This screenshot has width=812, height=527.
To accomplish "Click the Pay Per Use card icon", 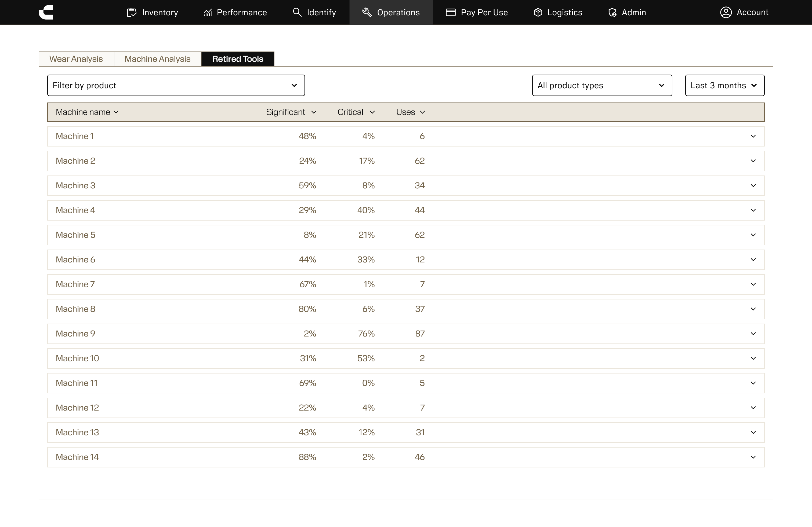I will click(451, 12).
